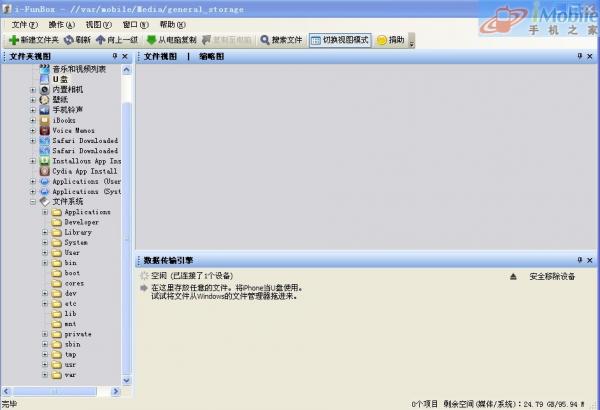Select 音乐和视频列表 media list item
Image resolution: width=600 pixels, height=410 pixels.
pyautogui.click(x=79, y=69)
